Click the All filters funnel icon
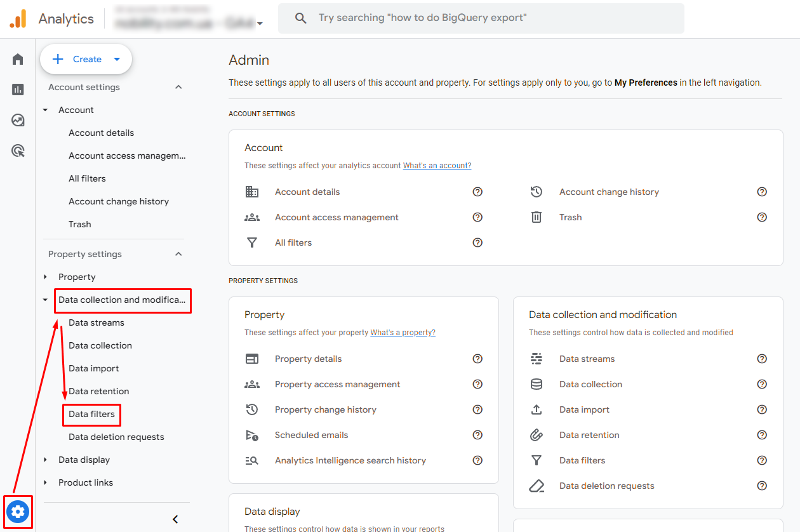Image resolution: width=800 pixels, height=532 pixels. [252, 243]
